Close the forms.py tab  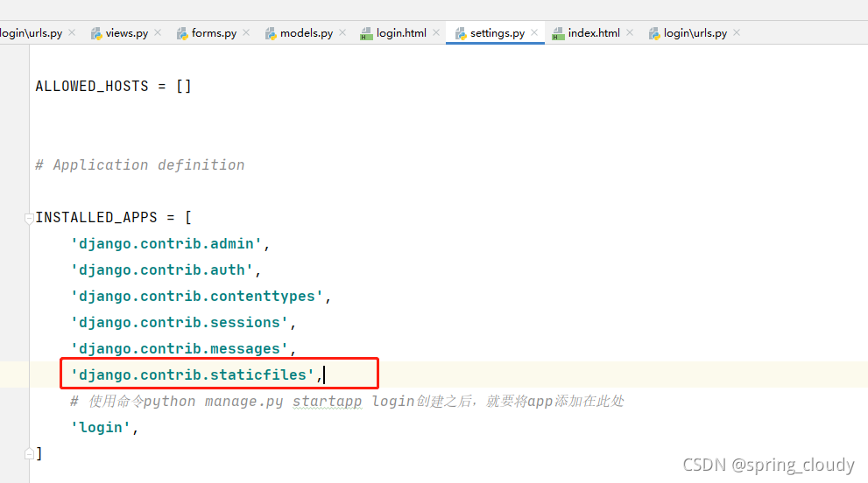click(x=246, y=32)
